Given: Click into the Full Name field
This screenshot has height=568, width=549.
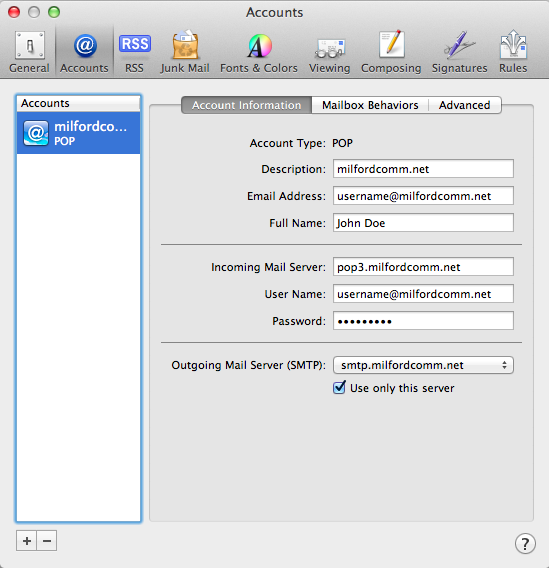Looking at the screenshot, I should click(x=423, y=222).
